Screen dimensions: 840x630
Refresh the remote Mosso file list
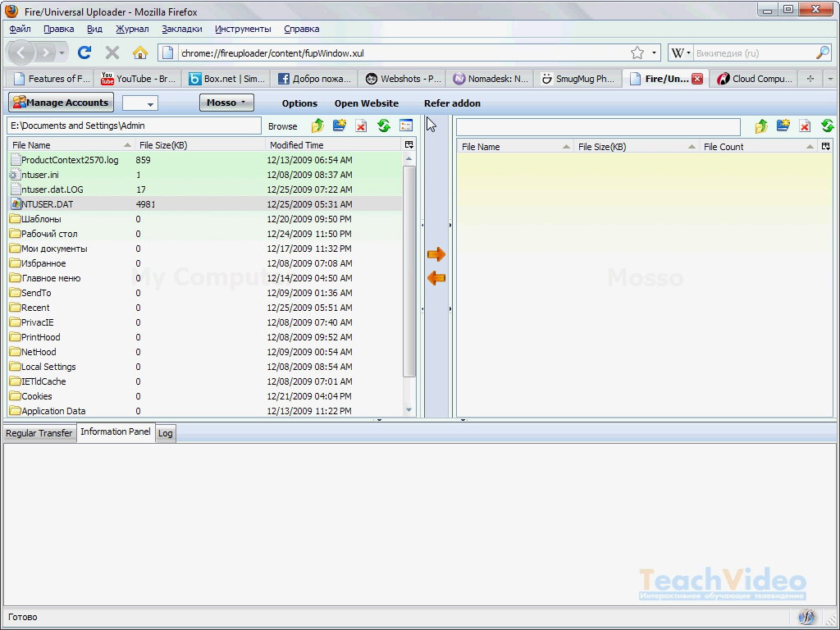coord(827,126)
